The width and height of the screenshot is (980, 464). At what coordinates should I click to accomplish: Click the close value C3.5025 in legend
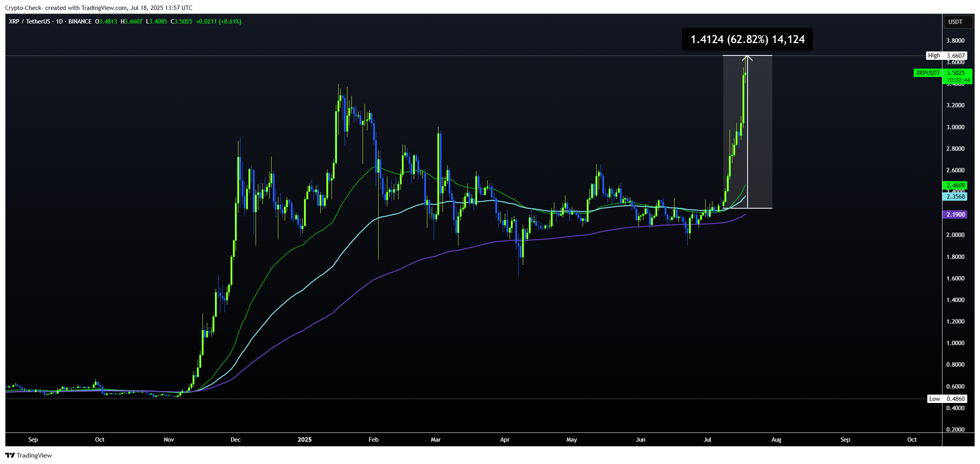(x=182, y=22)
